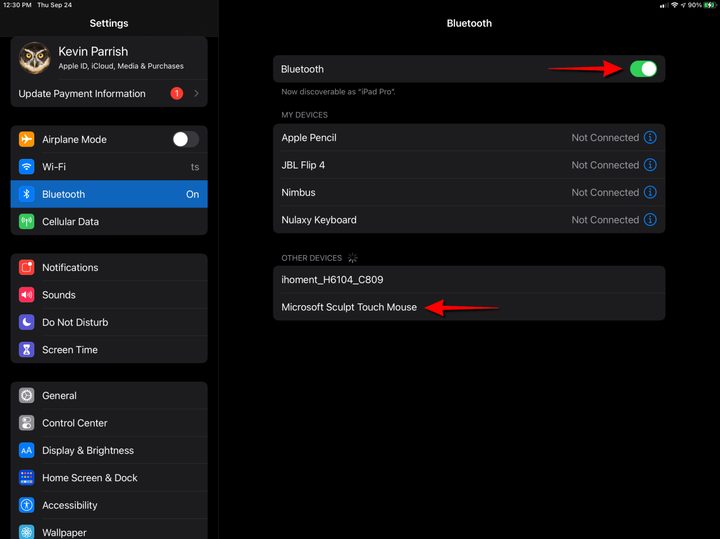
Task: Pair with Microsoft Sculpt Touch Mouse
Action: tap(469, 307)
